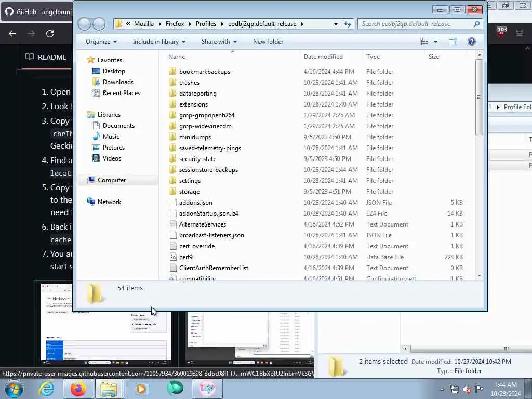The height and width of the screenshot is (399, 532).
Task: Refresh the Explorer folder view
Action: (x=348, y=24)
